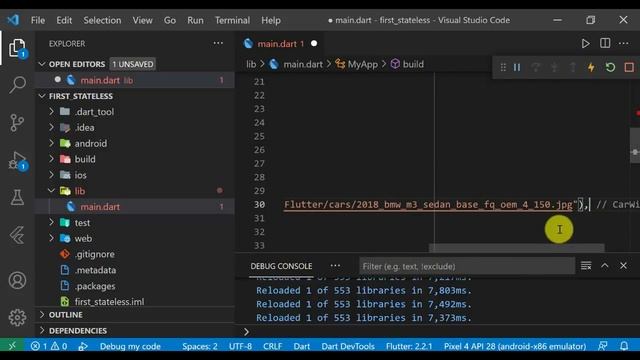Expand the test folder

[x=51, y=222]
